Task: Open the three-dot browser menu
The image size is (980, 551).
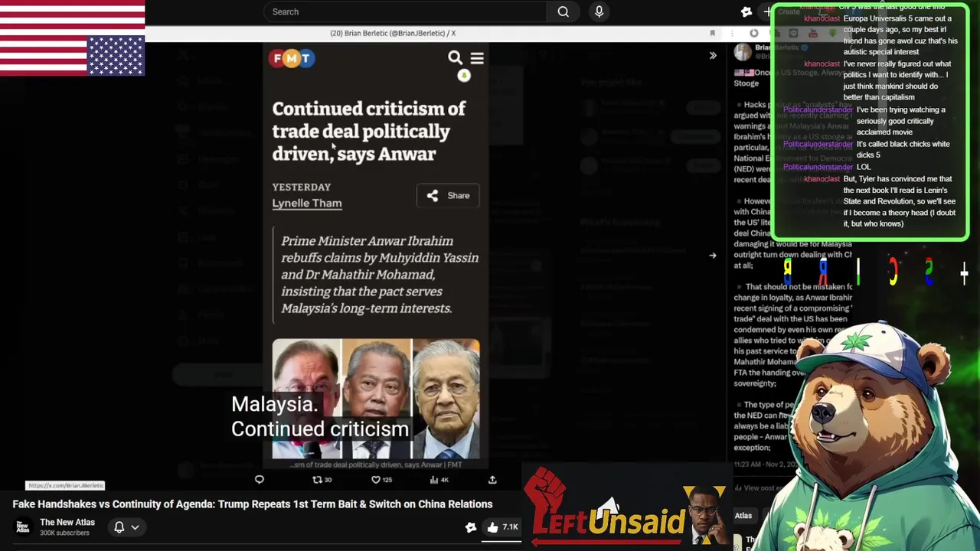Action: point(731,33)
